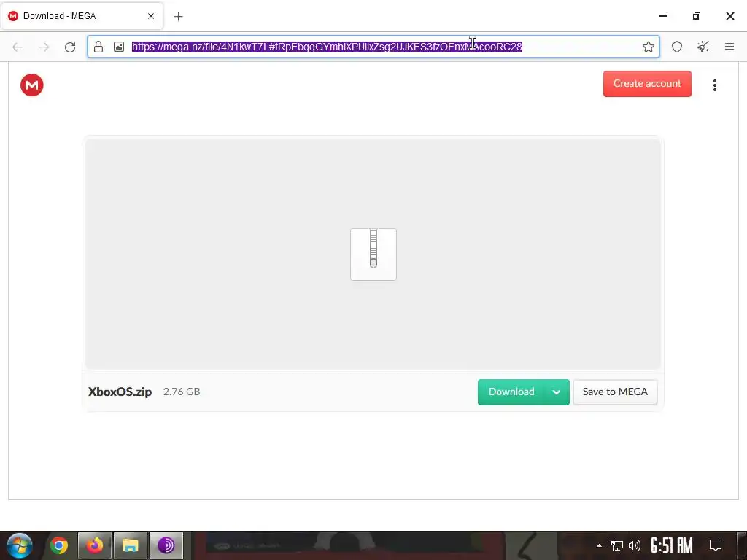Open the action center notifications icon
This screenshot has width=747, height=560.
716,545
